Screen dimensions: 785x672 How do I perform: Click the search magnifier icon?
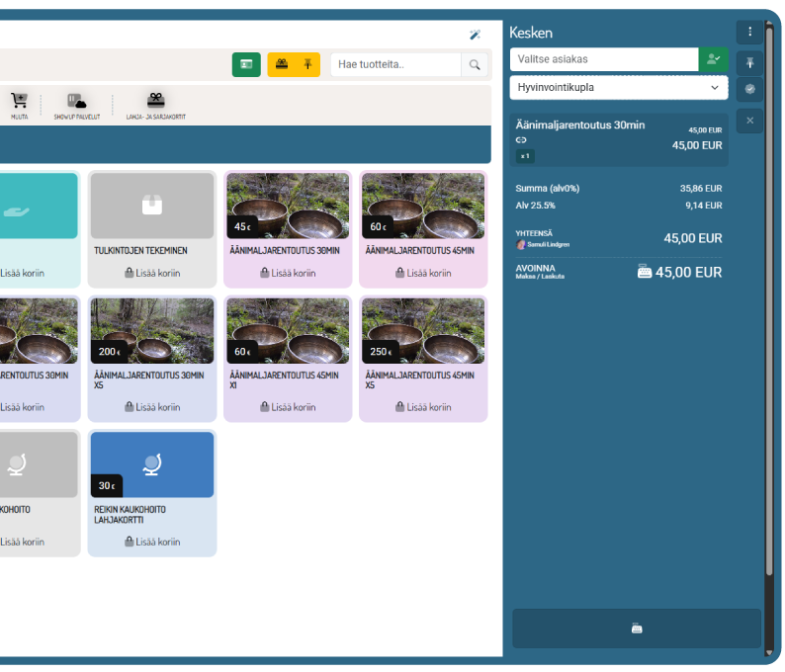(475, 65)
